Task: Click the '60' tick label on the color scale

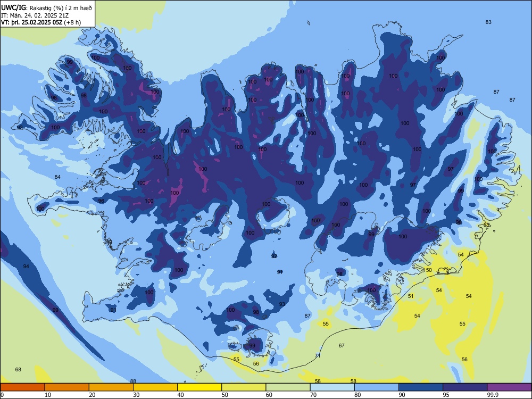Action: (x=269, y=395)
